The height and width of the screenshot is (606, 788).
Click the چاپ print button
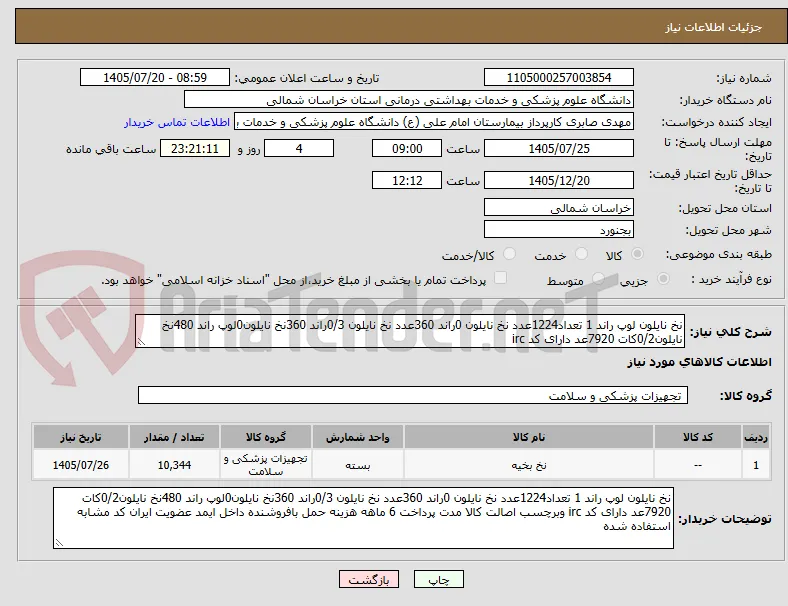(x=439, y=579)
